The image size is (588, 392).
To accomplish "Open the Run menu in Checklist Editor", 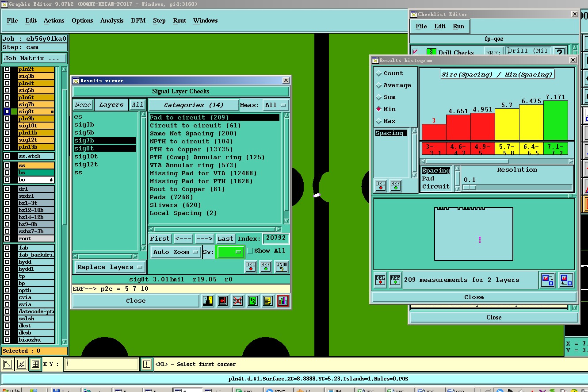I will point(458,27).
